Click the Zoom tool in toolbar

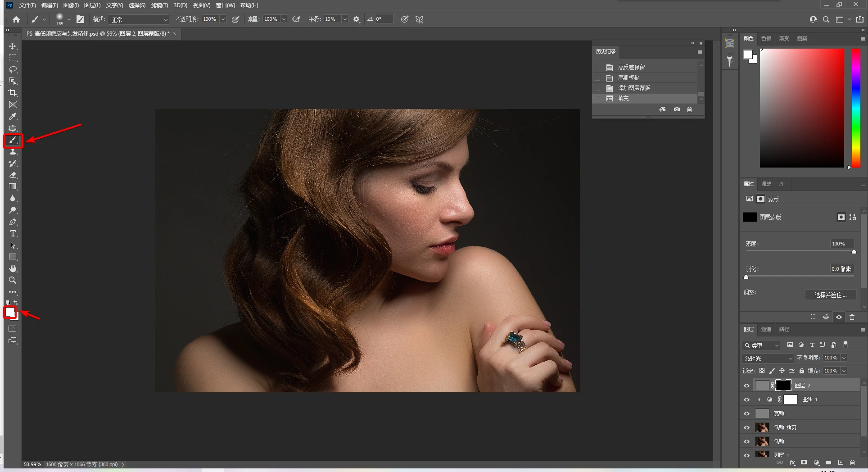(13, 280)
